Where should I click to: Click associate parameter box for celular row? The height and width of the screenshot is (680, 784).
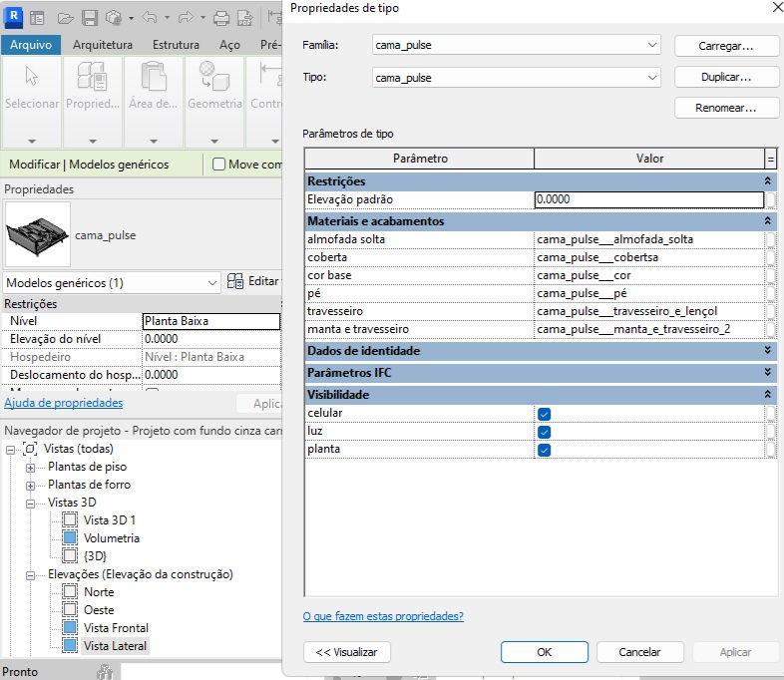[x=770, y=413]
